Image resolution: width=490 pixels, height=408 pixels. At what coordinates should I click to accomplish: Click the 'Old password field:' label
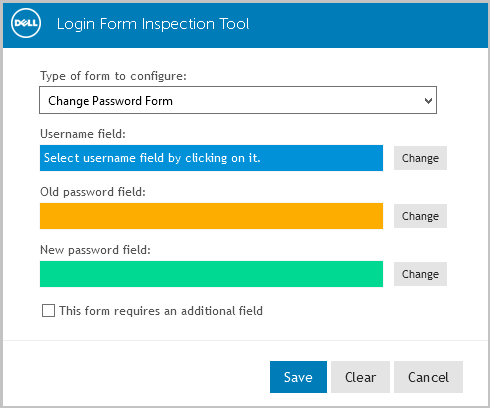pos(93,192)
